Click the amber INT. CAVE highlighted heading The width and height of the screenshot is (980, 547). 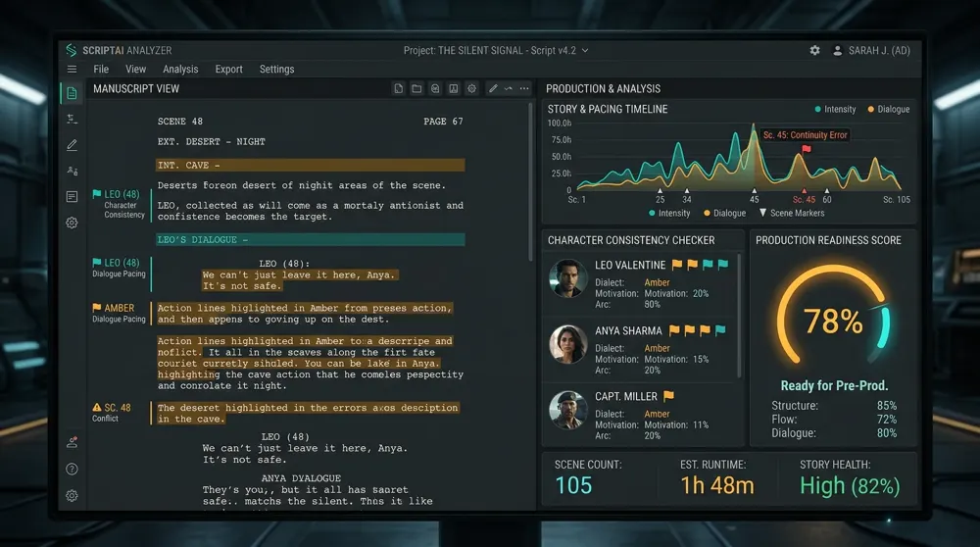pyautogui.click(x=310, y=165)
